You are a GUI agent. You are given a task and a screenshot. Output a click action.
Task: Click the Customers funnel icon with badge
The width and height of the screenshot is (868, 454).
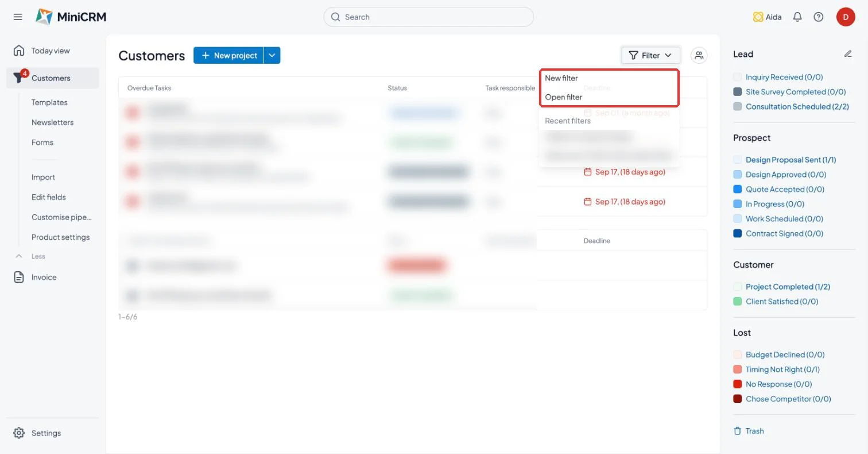click(20, 78)
